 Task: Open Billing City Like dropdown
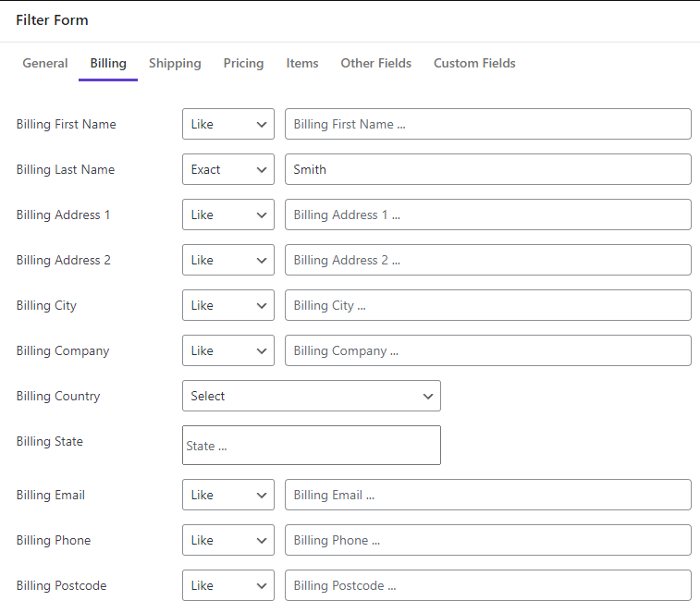click(x=228, y=305)
